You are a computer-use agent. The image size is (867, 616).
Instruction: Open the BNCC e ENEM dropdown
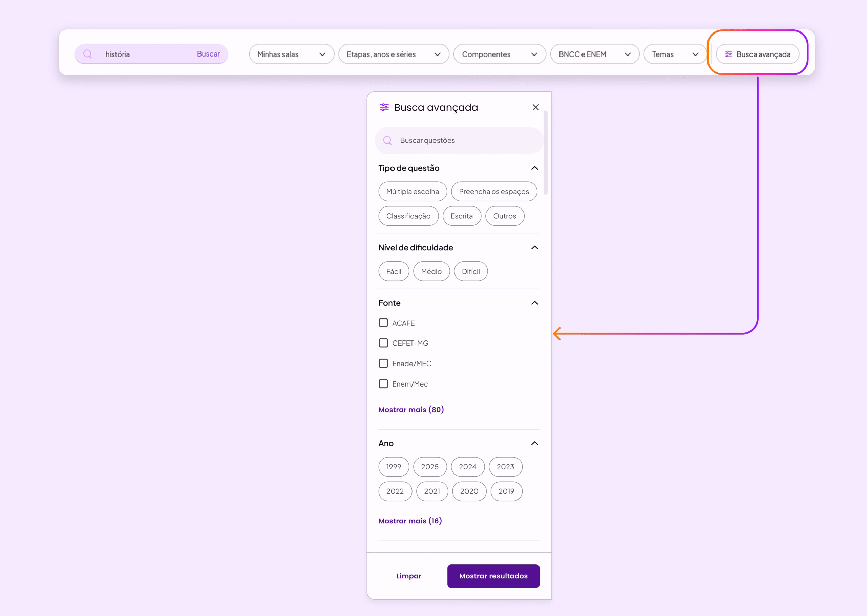[595, 54]
